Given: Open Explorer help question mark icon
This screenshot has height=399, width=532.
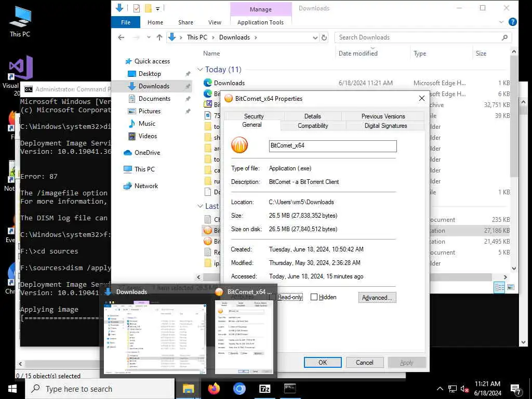Looking at the screenshot, I should 513,22.
